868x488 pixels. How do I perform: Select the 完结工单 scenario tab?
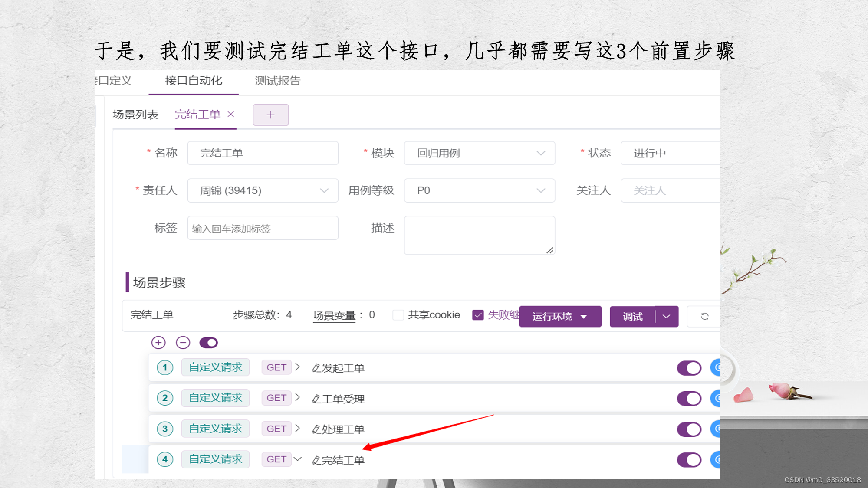click(197, 115)
